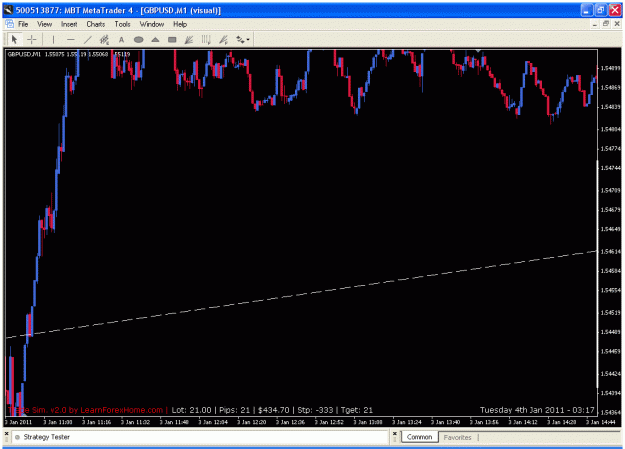Click the '3 Jan 12:04' time axis label
Screen dimensions: 625x449
213,422
